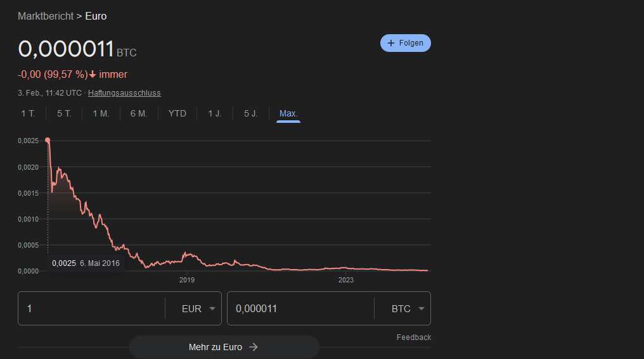Select the 1 J. time range
Viewport: 644px width, 359px height.
[215, 114]
